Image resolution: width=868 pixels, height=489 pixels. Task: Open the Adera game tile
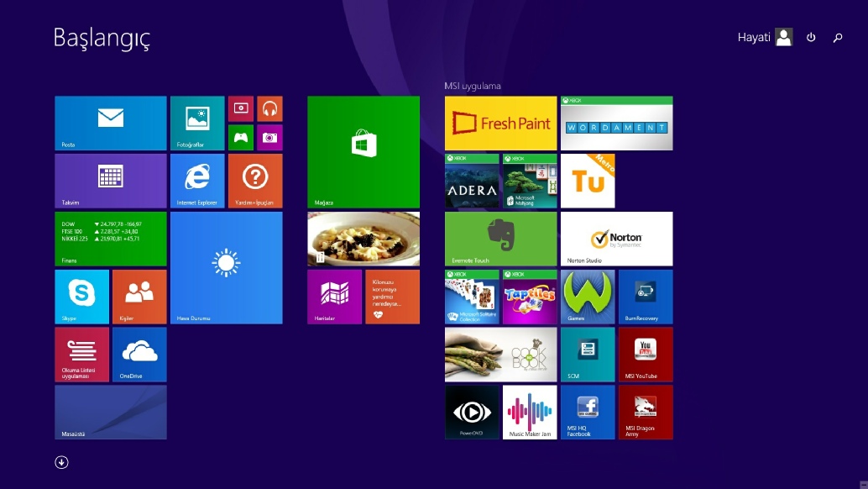(x=473, y=181)
